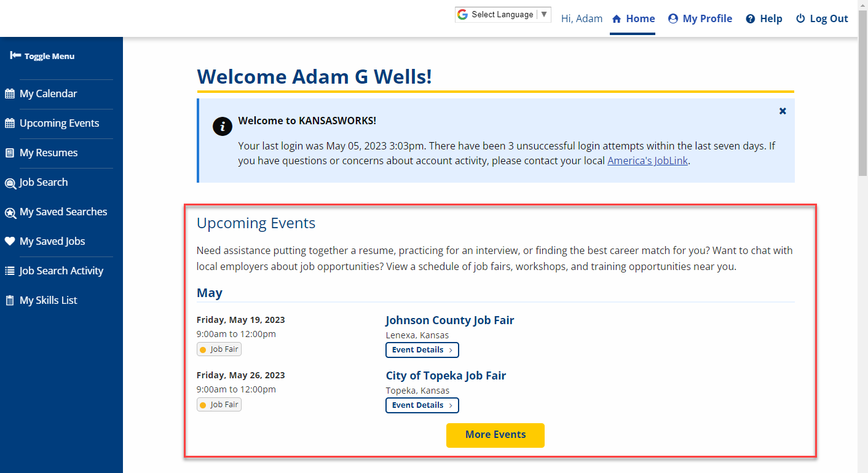Click the Job Search Activity list icon
This screenshot has height=473, width=868.
click(x=10, y=271)
